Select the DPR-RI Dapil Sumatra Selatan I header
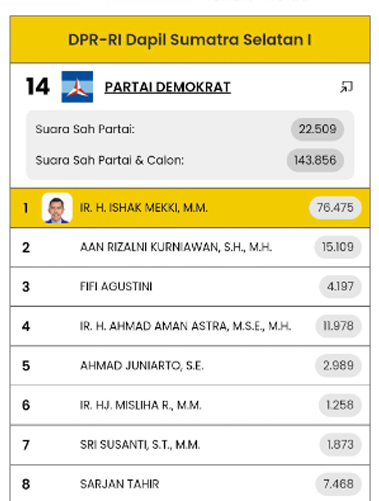 tap(190, 39)
